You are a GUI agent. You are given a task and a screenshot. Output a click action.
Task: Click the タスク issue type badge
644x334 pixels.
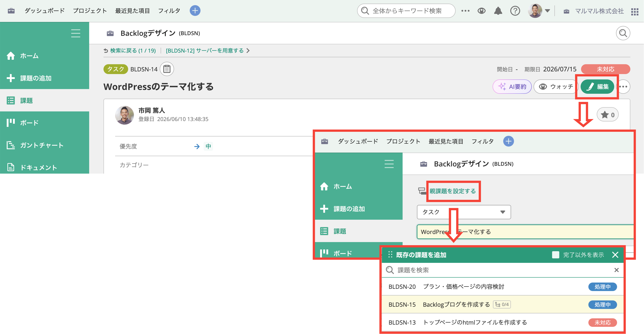116,69
